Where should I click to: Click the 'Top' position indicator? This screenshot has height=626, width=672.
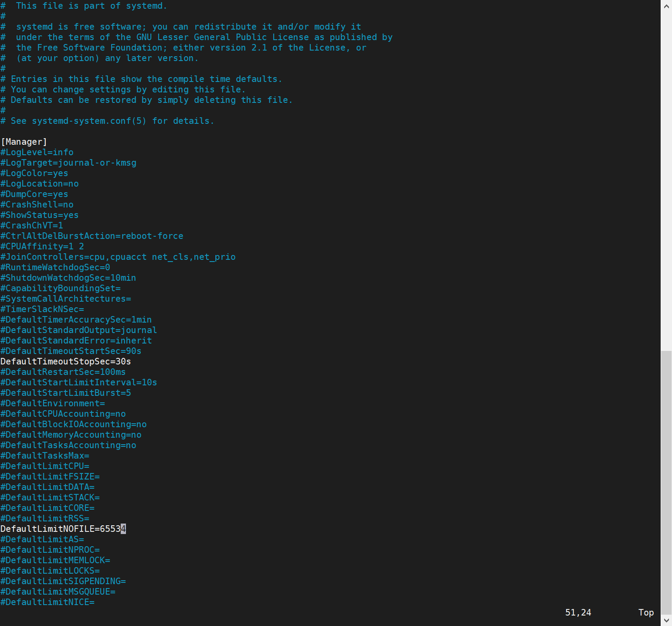point(646,612)
